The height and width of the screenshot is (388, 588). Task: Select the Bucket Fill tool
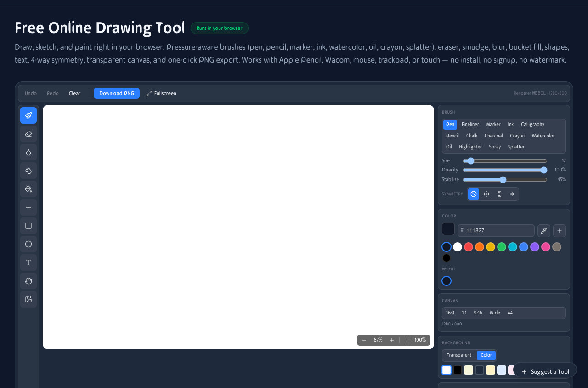tap(28, 189)
